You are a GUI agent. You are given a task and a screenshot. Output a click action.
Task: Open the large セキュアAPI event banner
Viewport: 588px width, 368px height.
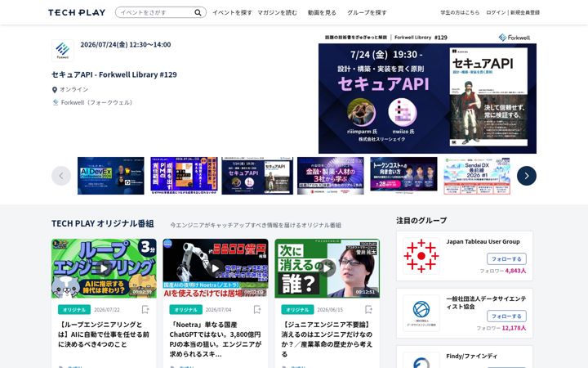point(427,93)
